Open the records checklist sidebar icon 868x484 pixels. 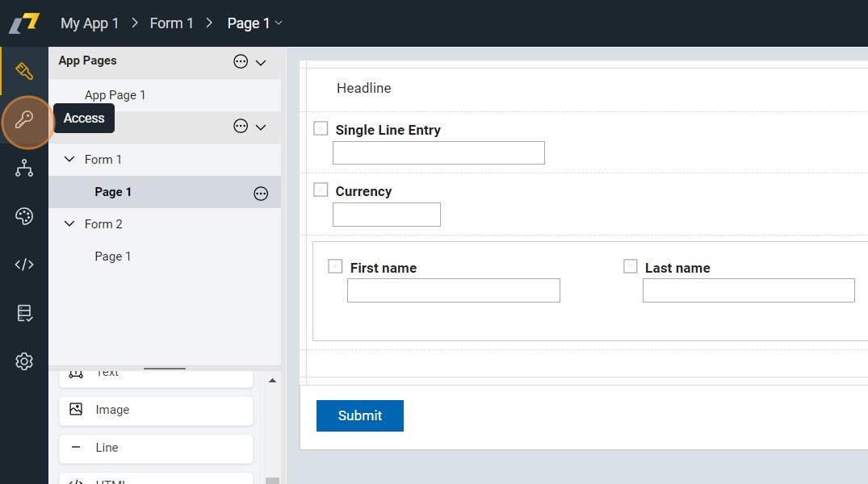point(24,313)
